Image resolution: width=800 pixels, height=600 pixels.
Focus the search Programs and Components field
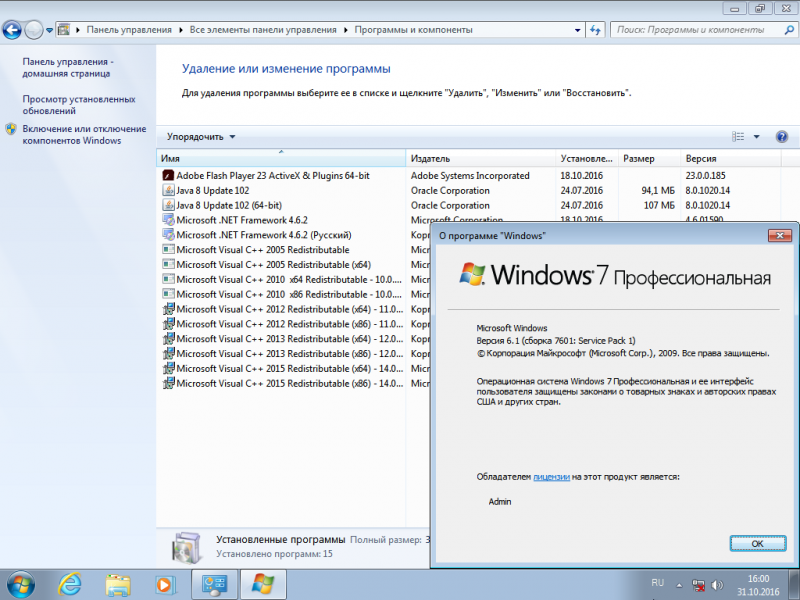click(x=697, y=30)
